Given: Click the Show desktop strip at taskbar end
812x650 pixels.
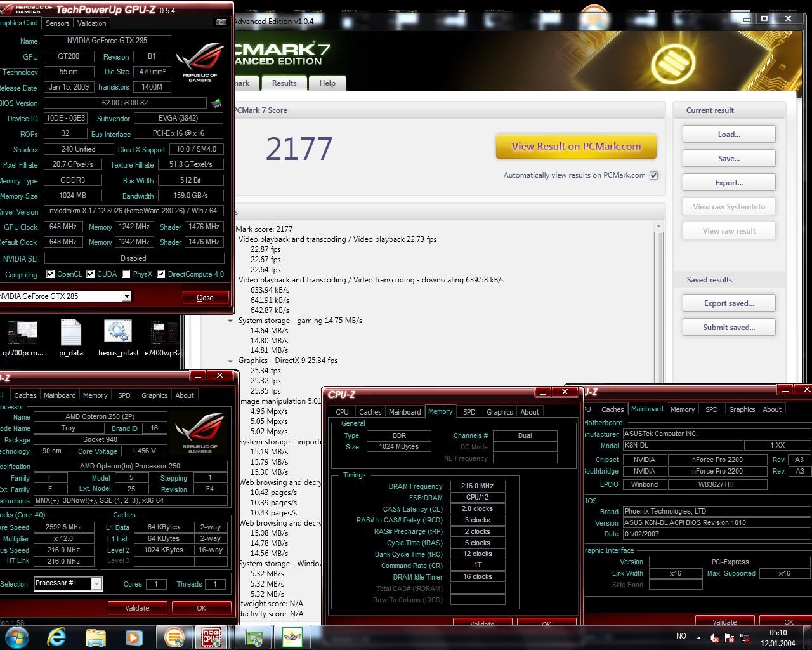Looking at the screenshot, I should pyautogui.click(x=807, y=637).
